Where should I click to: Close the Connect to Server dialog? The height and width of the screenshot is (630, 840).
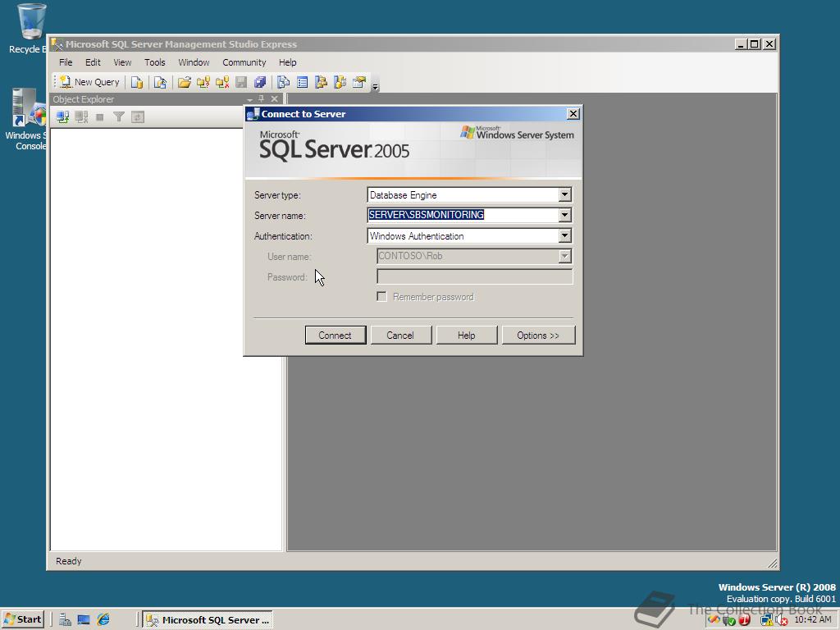(x=573, y=113)
